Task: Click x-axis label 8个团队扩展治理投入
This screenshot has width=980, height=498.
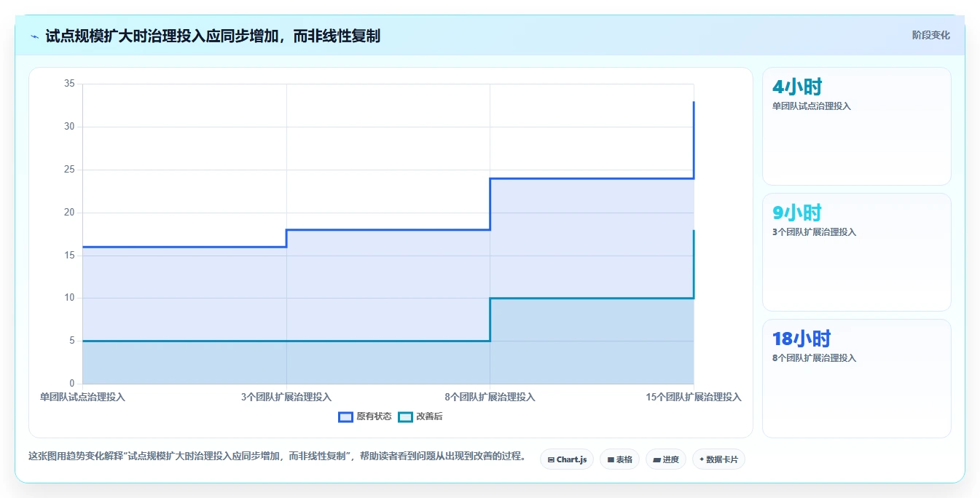Action: coord(490,397)
